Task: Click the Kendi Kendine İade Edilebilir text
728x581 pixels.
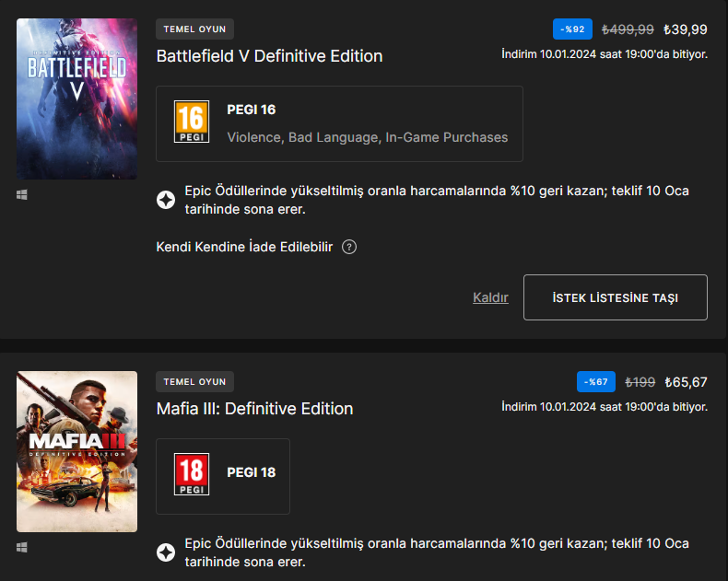Action: coord(244,247)
